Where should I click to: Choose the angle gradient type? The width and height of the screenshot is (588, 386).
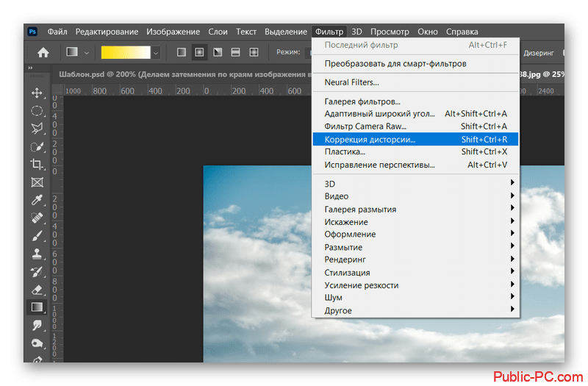click(x=218, y=52)
